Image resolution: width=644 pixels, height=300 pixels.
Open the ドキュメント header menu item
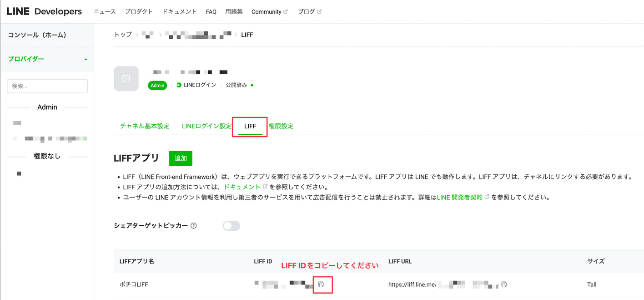(180, 12)
